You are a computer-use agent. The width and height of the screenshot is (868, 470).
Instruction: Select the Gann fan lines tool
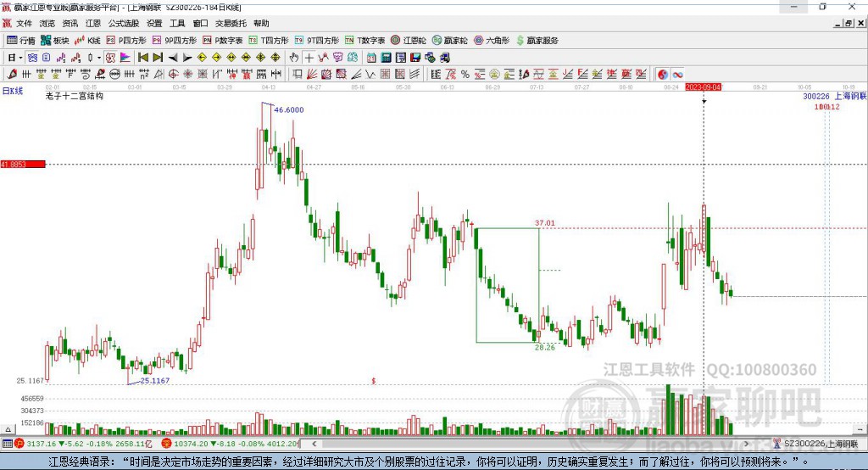point(312,75)
